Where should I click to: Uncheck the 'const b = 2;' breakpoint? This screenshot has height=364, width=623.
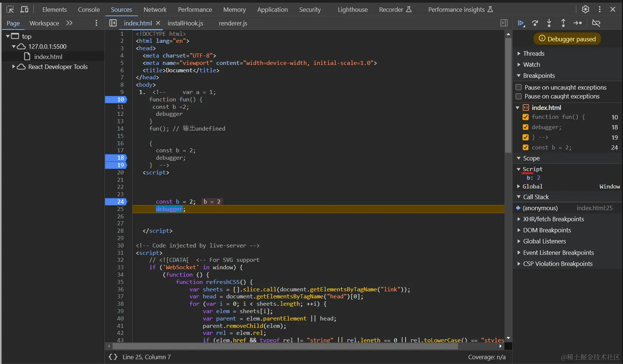click(x=526, y=148)
